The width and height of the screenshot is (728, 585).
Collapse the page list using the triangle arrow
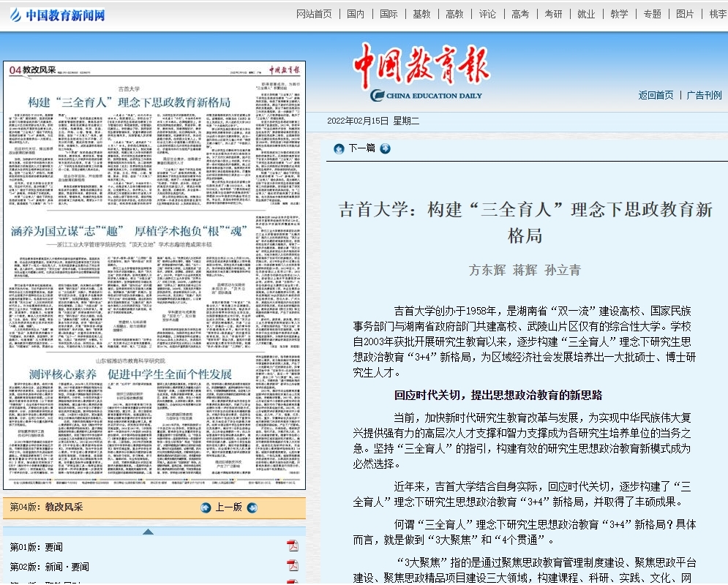tap(148, 532)
